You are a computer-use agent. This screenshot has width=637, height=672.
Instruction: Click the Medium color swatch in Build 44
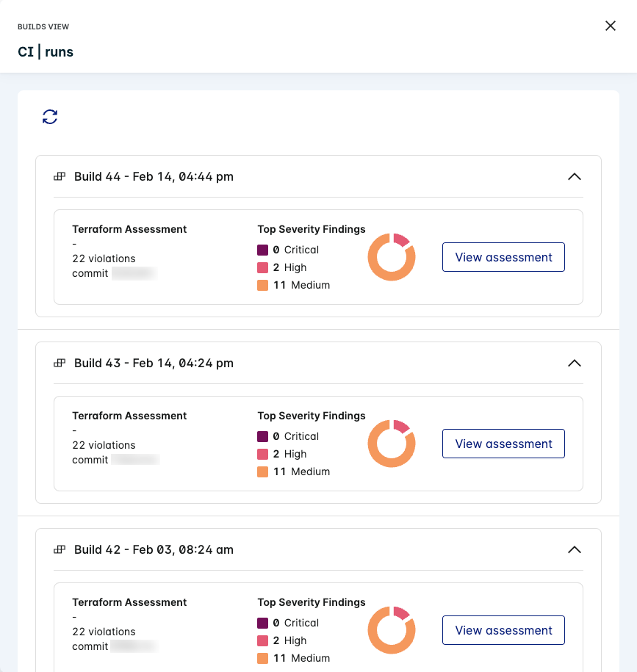[263, 286]
